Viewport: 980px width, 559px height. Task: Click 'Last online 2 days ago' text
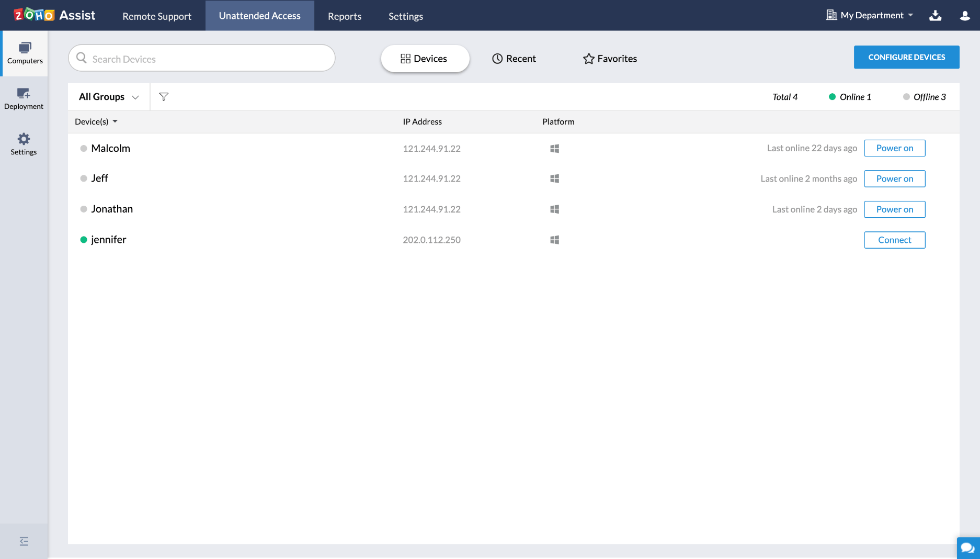pyautogui.click(x=814, y=209)
